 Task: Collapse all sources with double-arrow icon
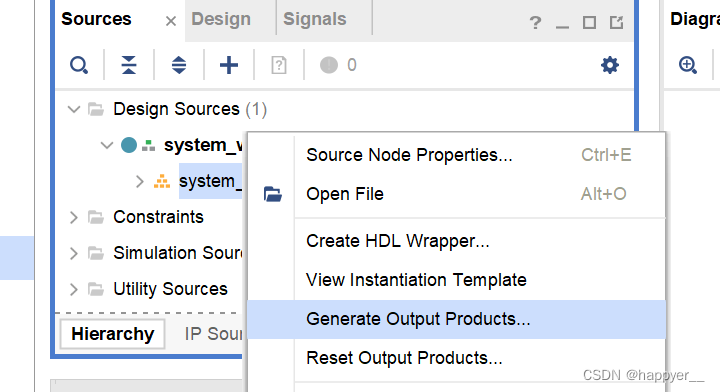pyautogui.click(x=129, y=65)
